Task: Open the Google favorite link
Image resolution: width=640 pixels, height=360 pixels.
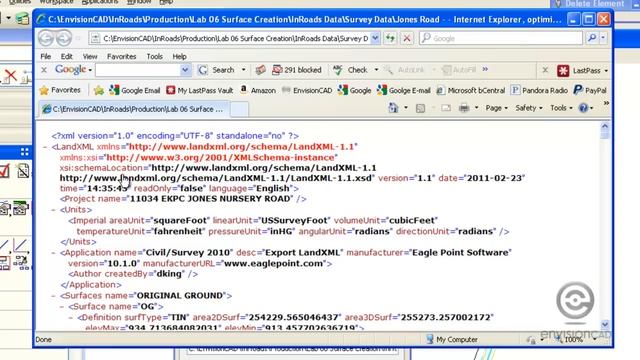Action: click(x=354, y=90)
